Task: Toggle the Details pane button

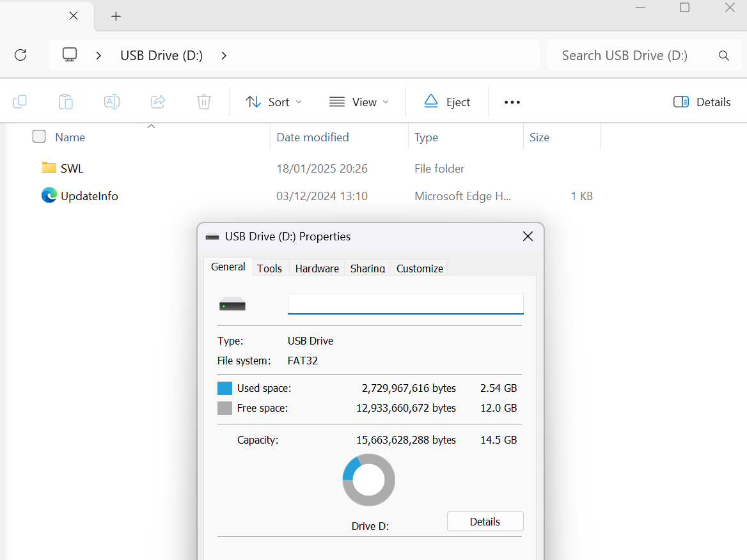Action: 701,102
